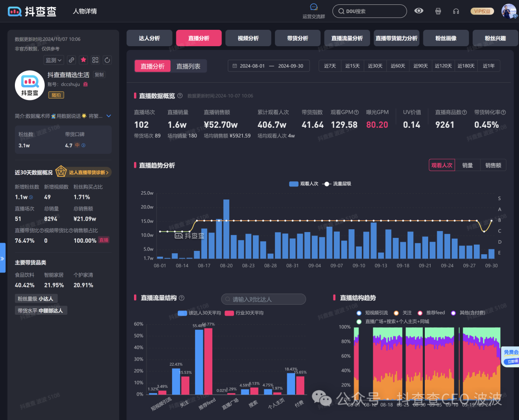This screenshot has width=519, height=420.
Task: Click help icon beside 直播带货比
Action: point(42,230)
